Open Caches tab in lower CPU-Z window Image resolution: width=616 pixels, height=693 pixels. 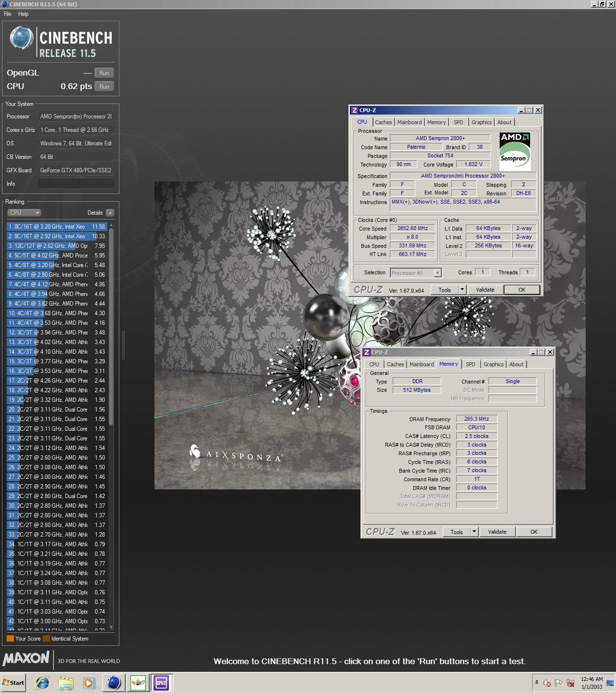(x=396, y=364)
